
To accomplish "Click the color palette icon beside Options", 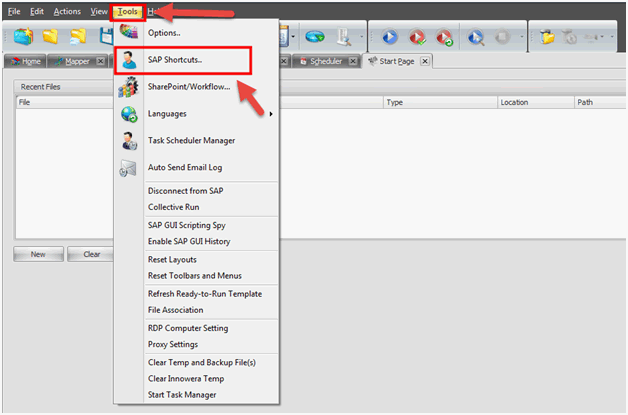I will pos(129,33).
